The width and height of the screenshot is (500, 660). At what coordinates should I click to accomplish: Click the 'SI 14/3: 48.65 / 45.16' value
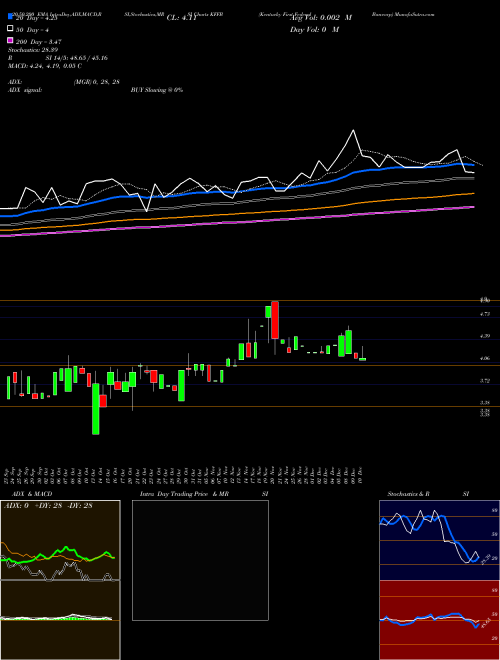point(77,58)
